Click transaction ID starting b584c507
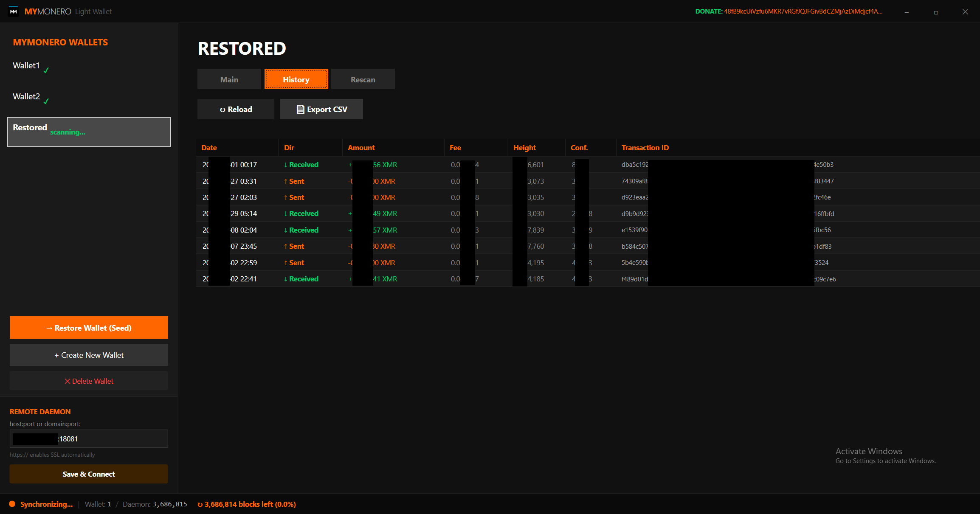Viewport: 980px width, 514px height. tap(727, 246)
